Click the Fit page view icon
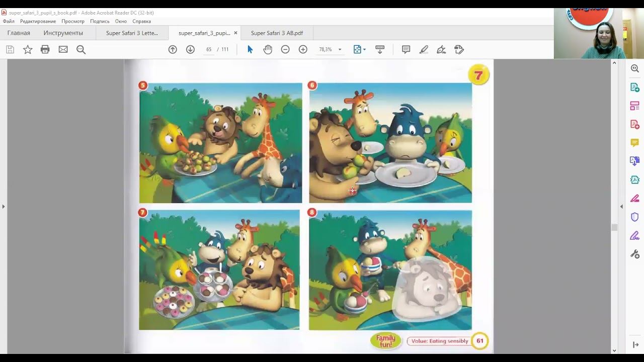The image size is (644, 362). coord(357,49)
